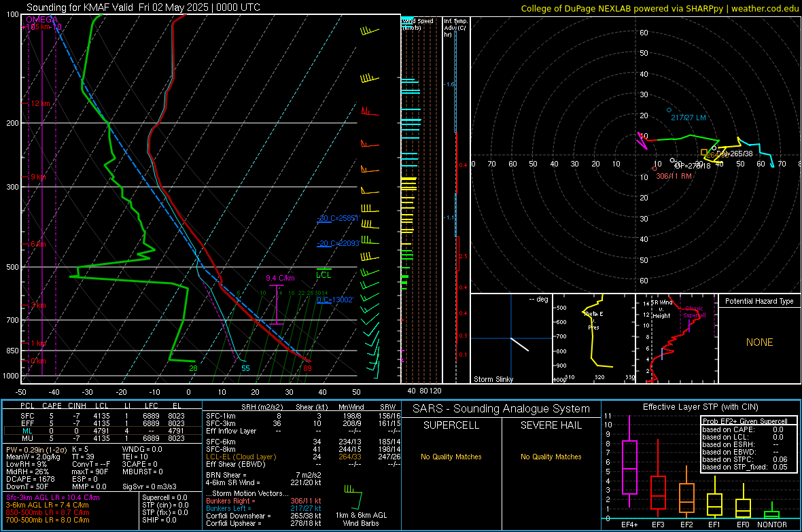Click '700-500mb LR = 8.0 C/km'
Image resolution: width=802 pixels, height=532 pixels.
pos(48,520)
